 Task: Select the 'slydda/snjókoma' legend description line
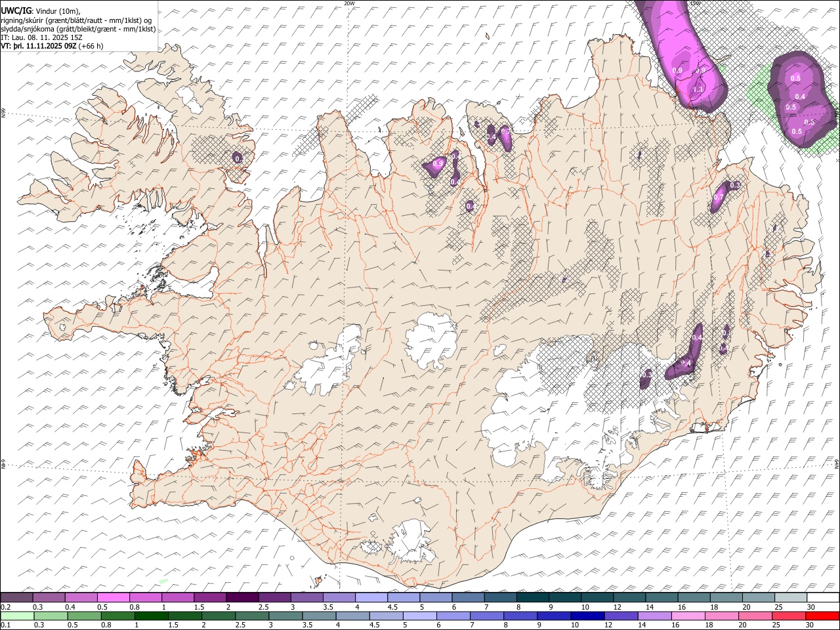tap(78, 29)
